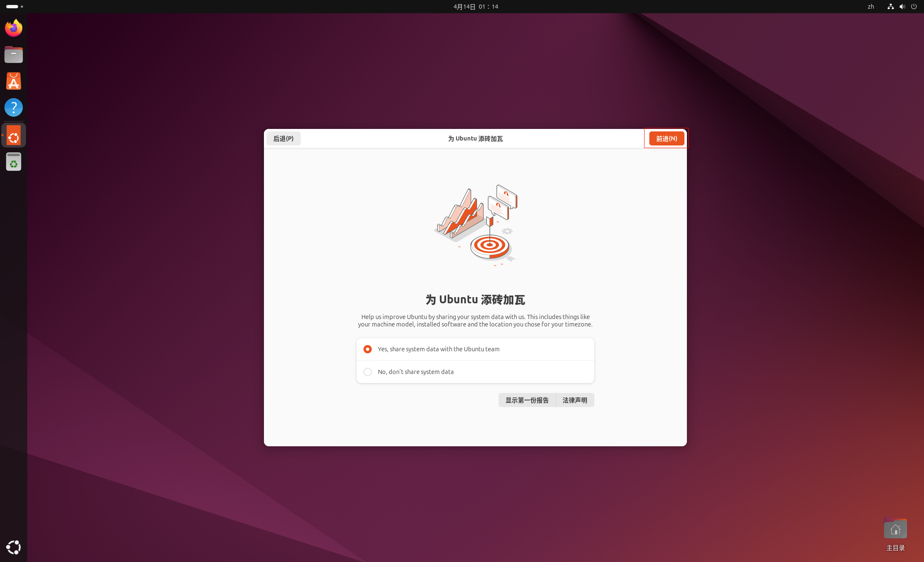The image size is (924, 562).
Task: Click the Ubuntu welcome app dock icon
Action: (x=14, y=135)
